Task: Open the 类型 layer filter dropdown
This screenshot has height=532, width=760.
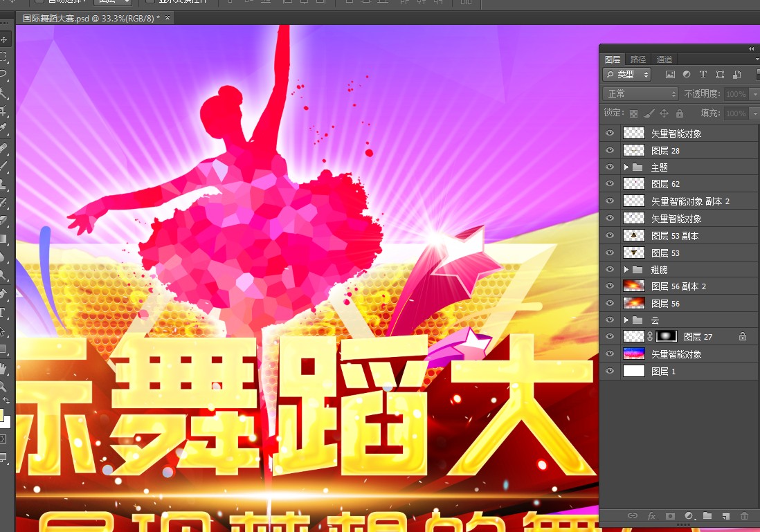Action: pyautogui.click(x=626, y=74)
